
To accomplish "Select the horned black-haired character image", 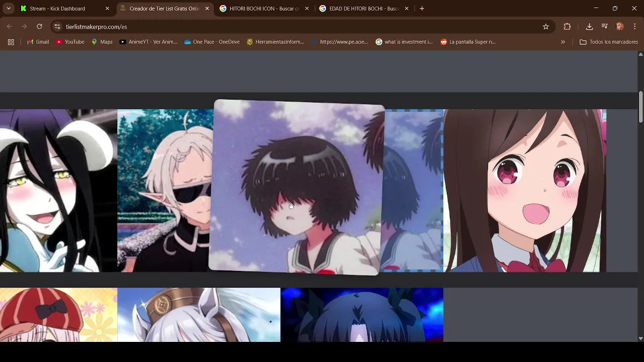I will pyautogui.click(x=58, y=191).
